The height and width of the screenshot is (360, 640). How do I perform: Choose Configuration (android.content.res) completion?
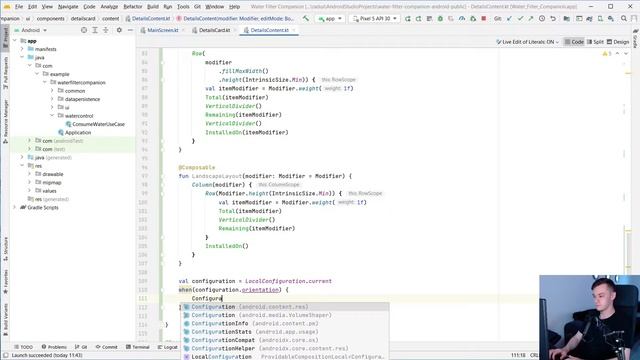285,307
